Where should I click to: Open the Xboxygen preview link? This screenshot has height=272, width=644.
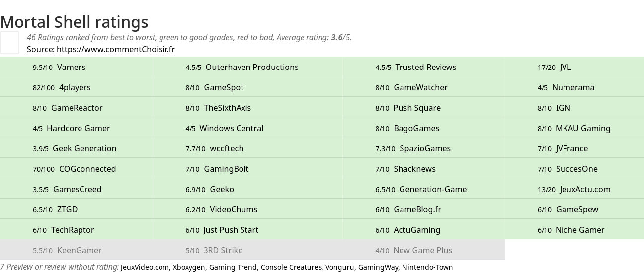(189, 267)
